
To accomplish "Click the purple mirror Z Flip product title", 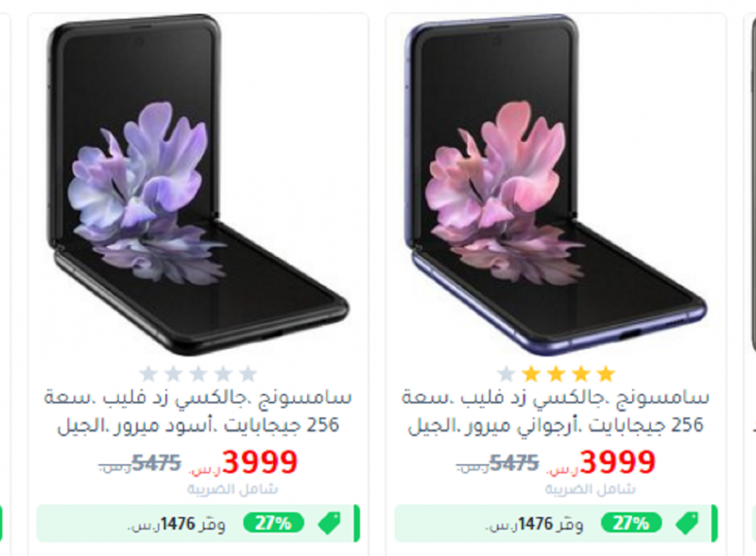I will tap(556, 411).
